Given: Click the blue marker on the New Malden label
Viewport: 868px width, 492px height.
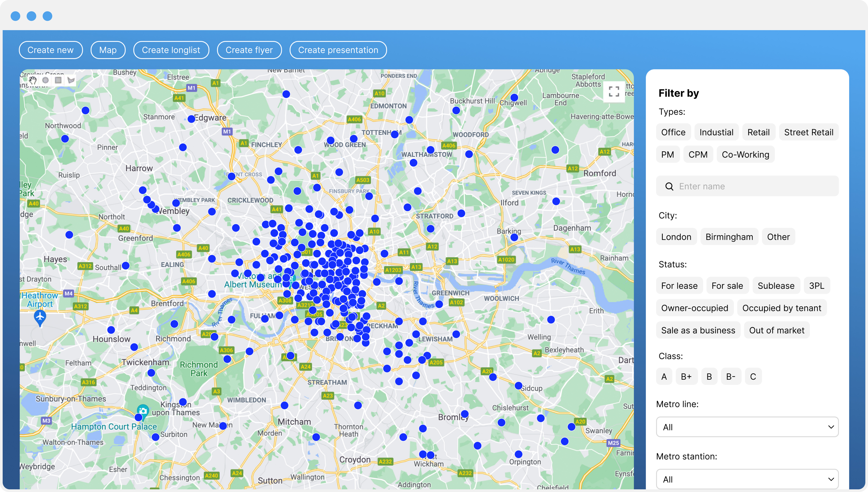Looking at the screenshot, I should coord(223,426).
